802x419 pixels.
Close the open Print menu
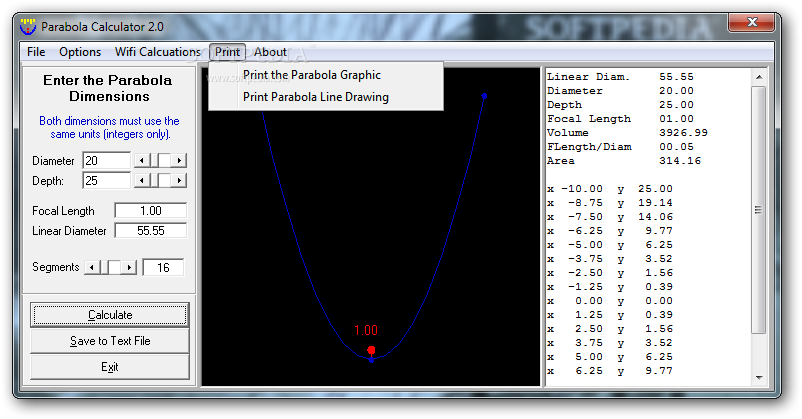coord(227,52)
